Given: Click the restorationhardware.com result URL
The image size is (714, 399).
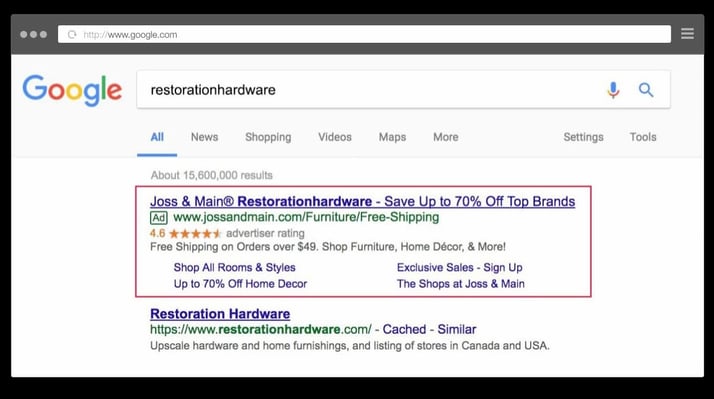Looking at the screenshot, I should click(x=261, y=329).
